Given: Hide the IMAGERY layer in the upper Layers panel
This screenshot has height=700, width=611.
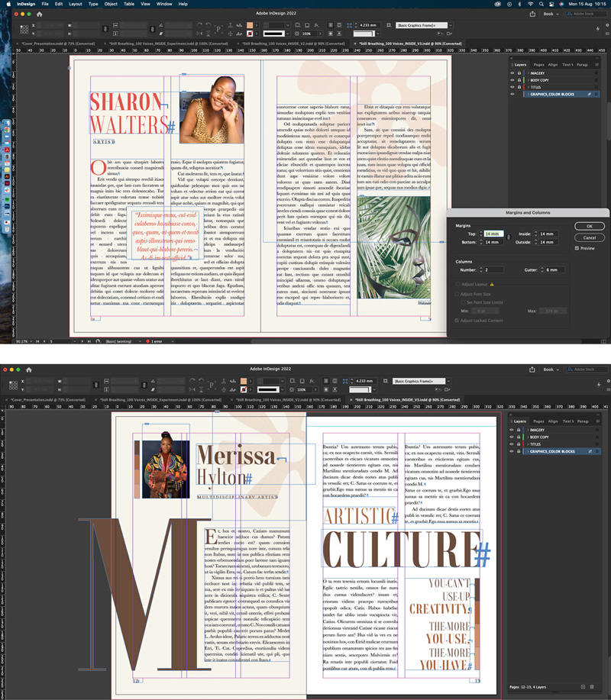Looking at the screenshot, I should point(512,73).
